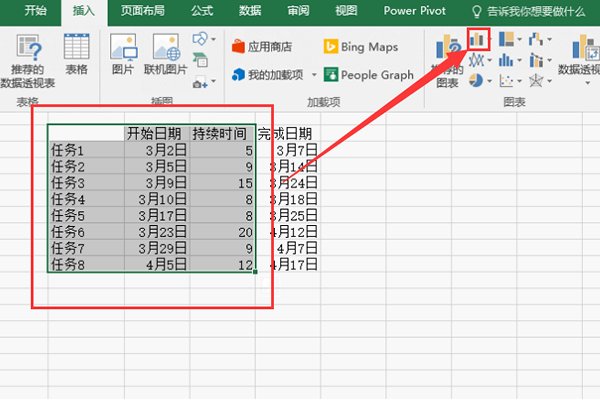Click the Tell Me lightbulb icon
Viewport: 600px width, 400px height.
476,11
